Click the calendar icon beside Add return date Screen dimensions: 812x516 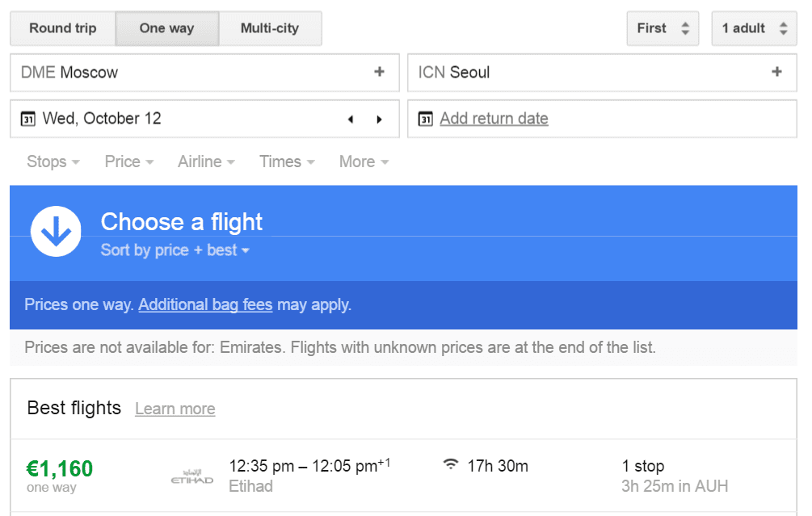425,119
